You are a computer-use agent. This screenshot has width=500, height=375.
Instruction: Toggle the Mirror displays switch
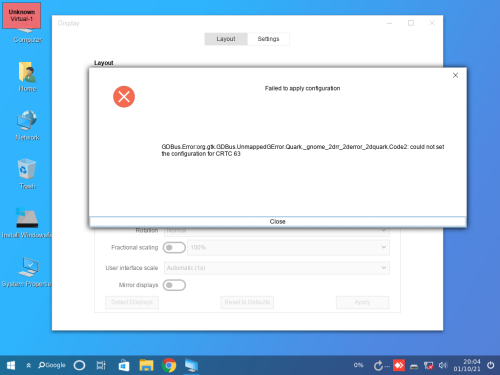[x=174, y=285]
